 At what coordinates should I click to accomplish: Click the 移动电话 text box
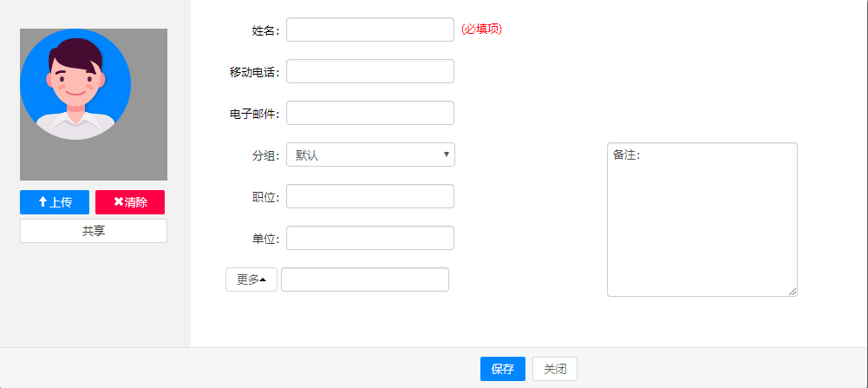coord(370,71)
